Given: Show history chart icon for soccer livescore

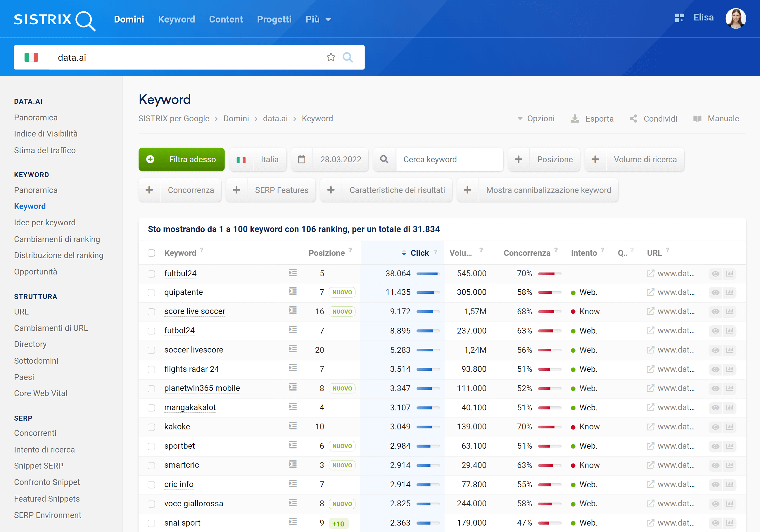Looking at the screenshot, I should coord(730,350).
